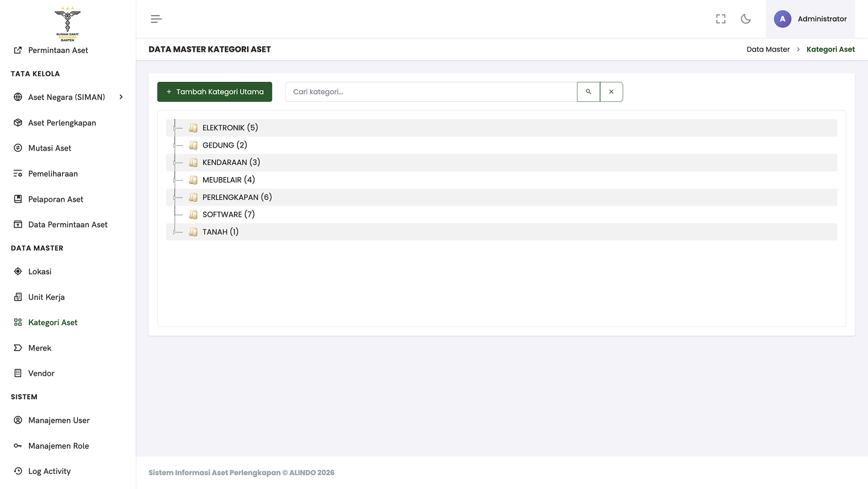Click the Kategori Aset grid icon
Image resolution: width=868 pixels, height=489 pixels.
17,322
